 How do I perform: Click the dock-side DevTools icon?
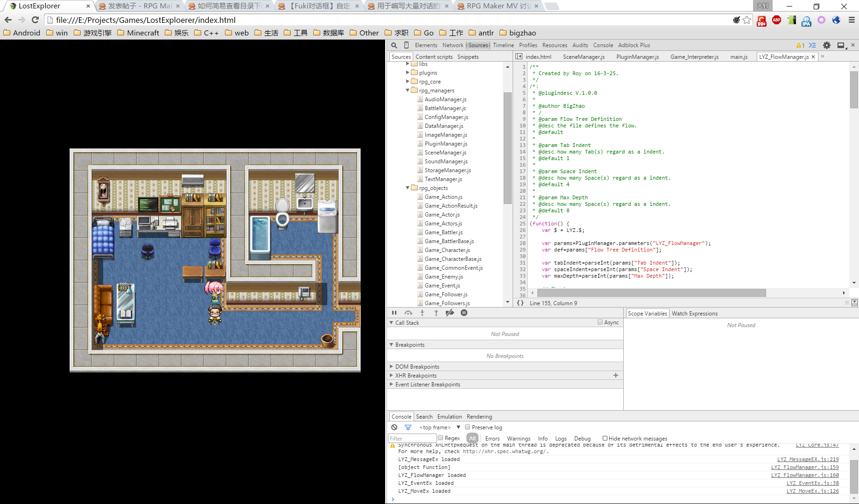(x=841, y=45)
